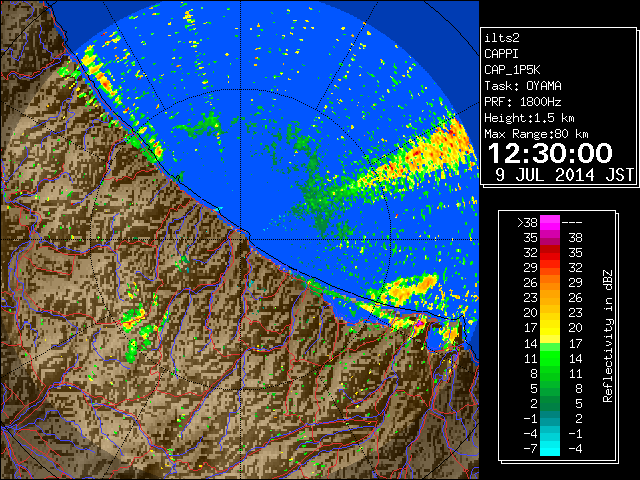Select the orange 26-29 dBZ legend swatch
The height and width of the screenshot is (480, 640).
[550, 283]
